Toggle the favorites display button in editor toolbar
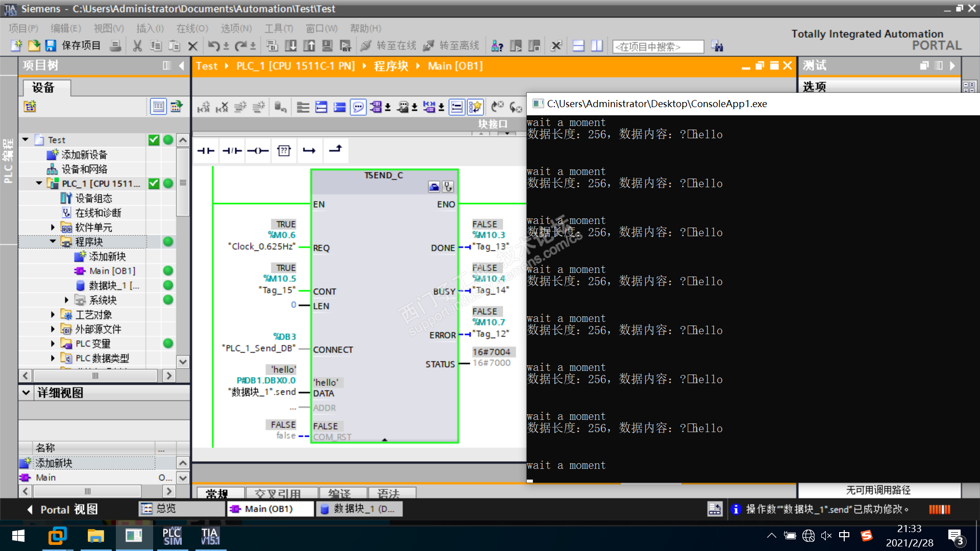 pyautogui.click(x=475, y=107)
